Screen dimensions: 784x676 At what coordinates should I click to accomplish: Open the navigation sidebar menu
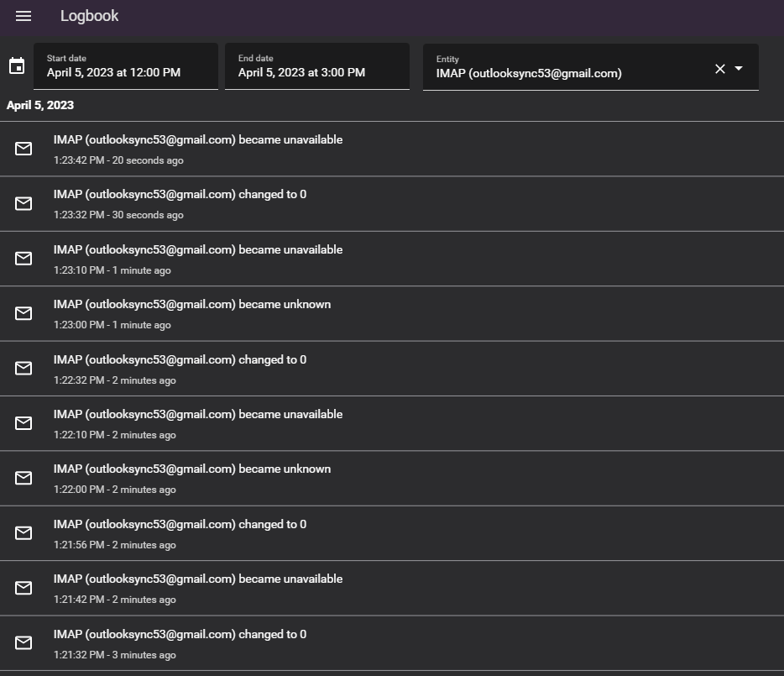click(23, 16)
